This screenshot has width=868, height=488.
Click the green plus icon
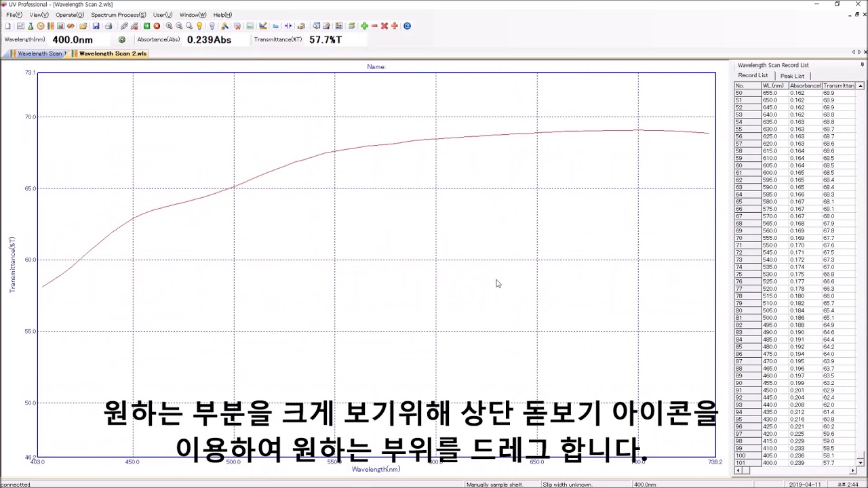point(364,26)
